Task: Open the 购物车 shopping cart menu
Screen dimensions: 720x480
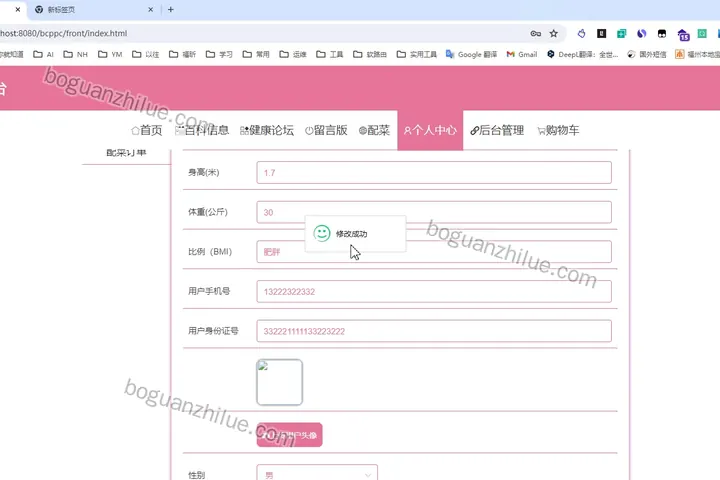Action: (x=558, y=130)
